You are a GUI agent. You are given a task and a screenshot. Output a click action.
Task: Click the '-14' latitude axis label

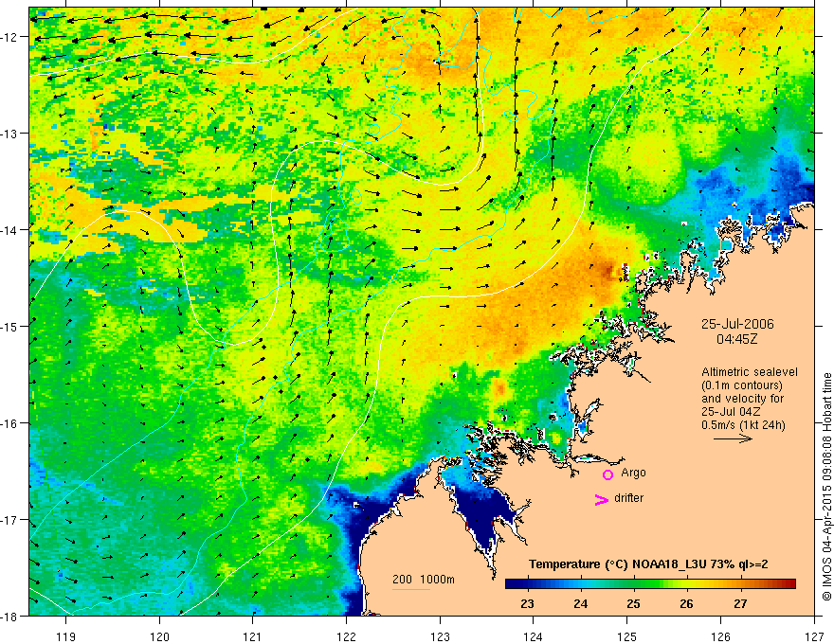9,230
